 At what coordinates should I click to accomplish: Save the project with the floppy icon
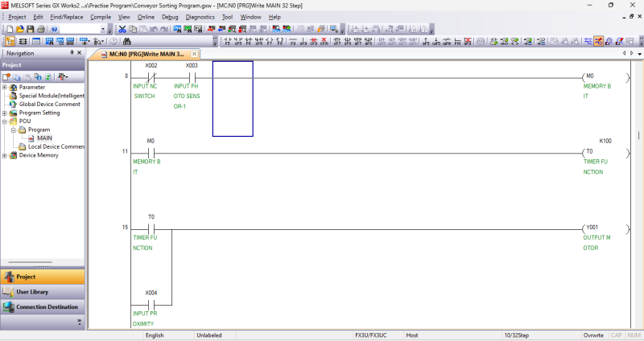click(30, 29)
